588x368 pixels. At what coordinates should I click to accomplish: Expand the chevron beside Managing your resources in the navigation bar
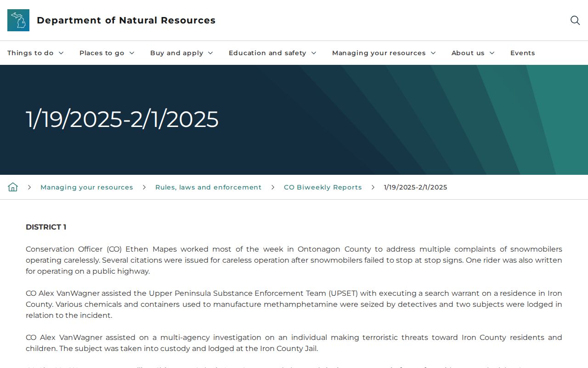point(433,53)
